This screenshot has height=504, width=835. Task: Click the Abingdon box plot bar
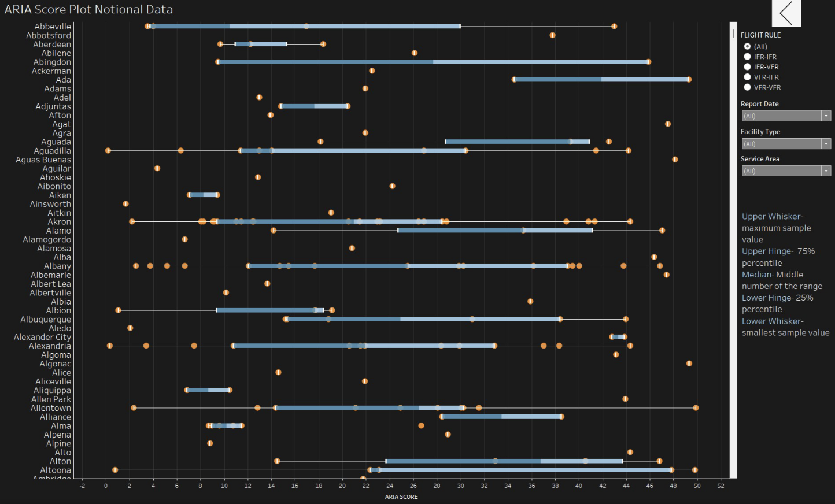point(433,62)
